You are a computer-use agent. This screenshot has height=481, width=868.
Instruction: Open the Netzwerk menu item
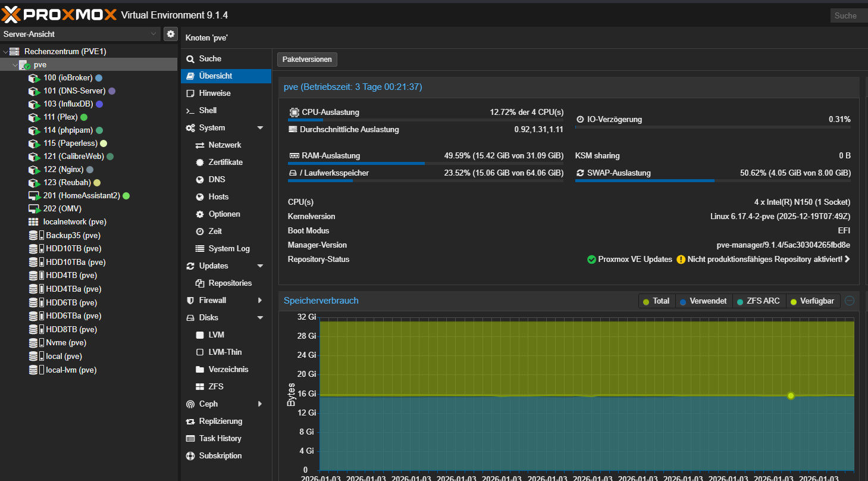tap(224, 145)
